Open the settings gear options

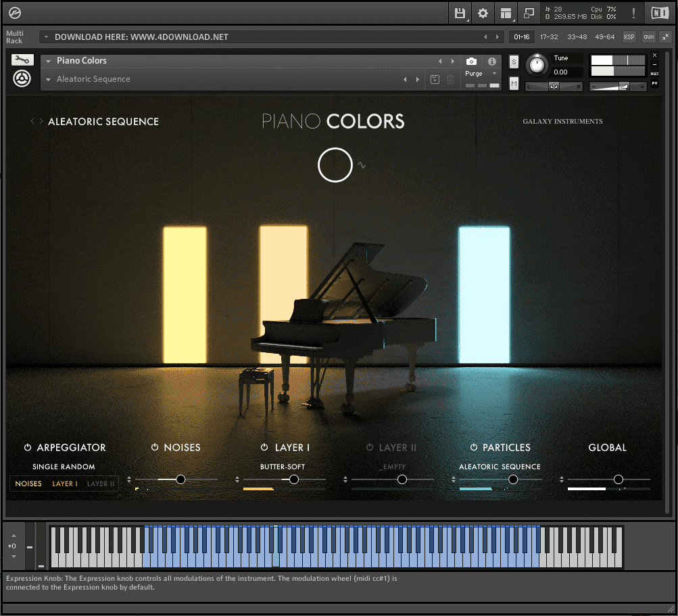(483, 13)
